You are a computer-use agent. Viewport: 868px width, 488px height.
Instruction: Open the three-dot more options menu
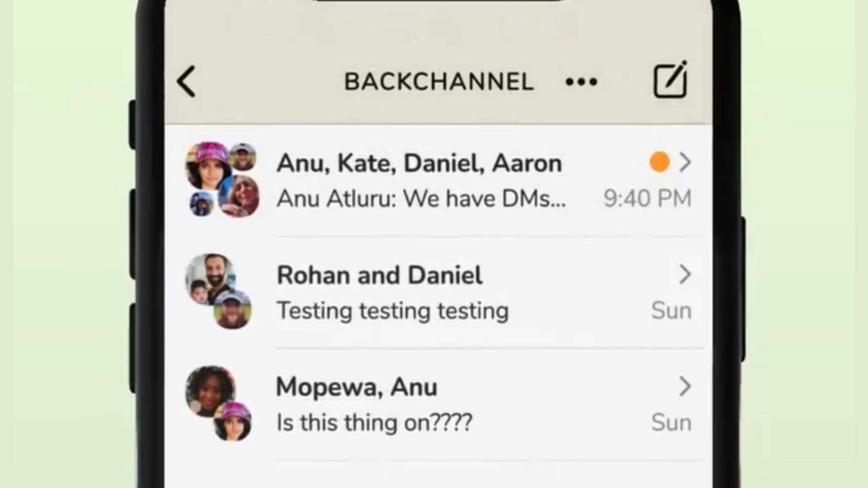tap(581, 82)
